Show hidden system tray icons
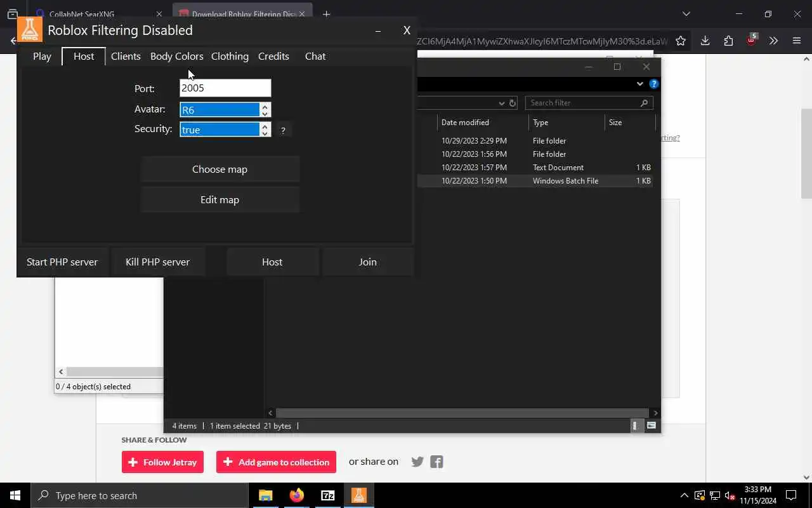This screenshot has width=812, height=508. coord(684,495)
